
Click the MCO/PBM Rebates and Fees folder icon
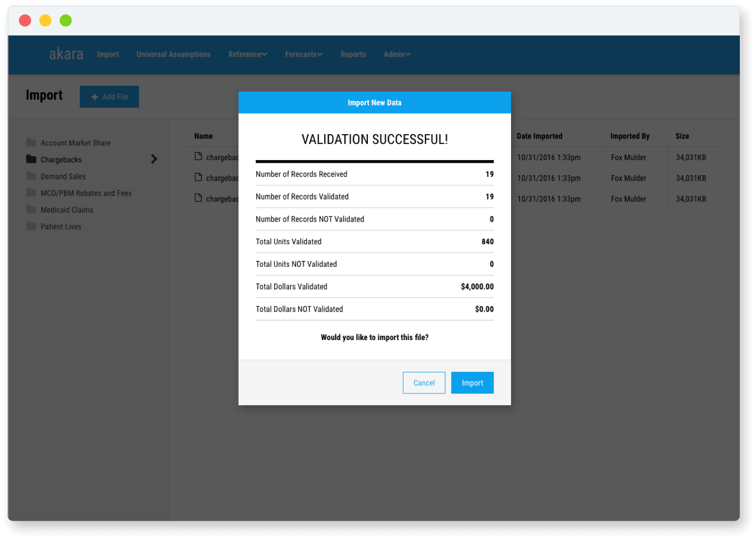[x=31, y=192]
